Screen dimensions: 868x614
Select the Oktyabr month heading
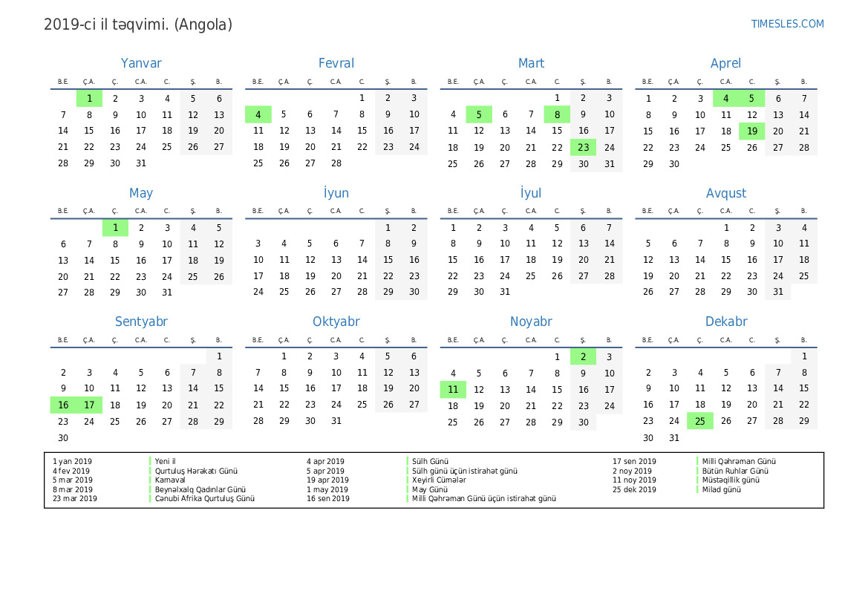point(336,321)
